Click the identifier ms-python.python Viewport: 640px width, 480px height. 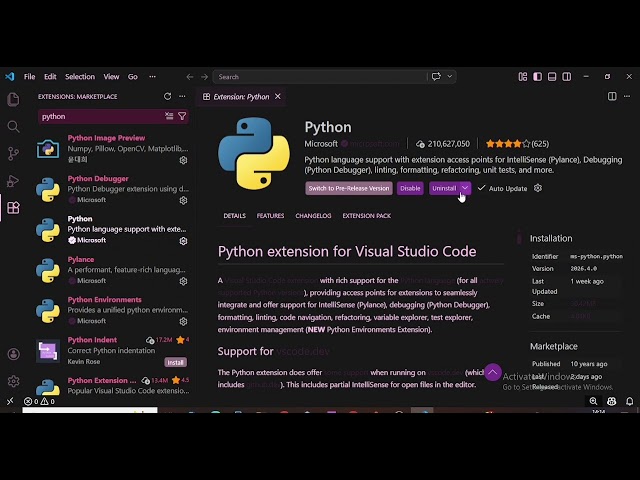tap(596, 256)
